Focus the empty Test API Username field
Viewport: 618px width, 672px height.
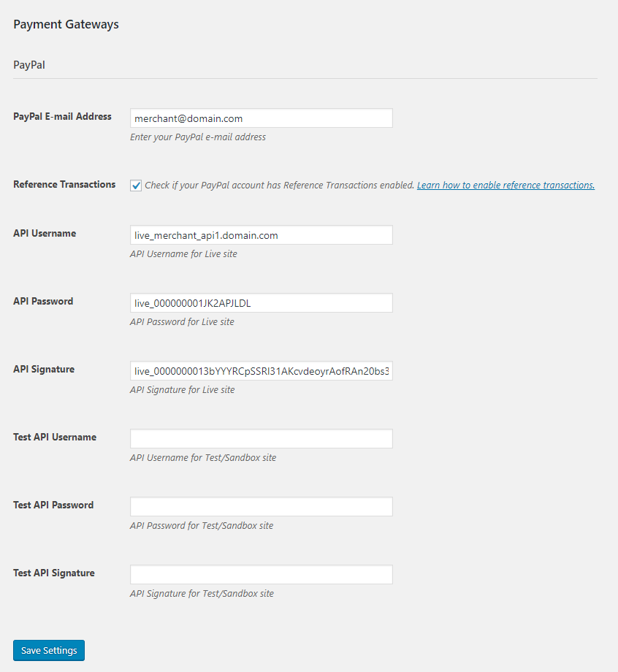click(261, 439)
